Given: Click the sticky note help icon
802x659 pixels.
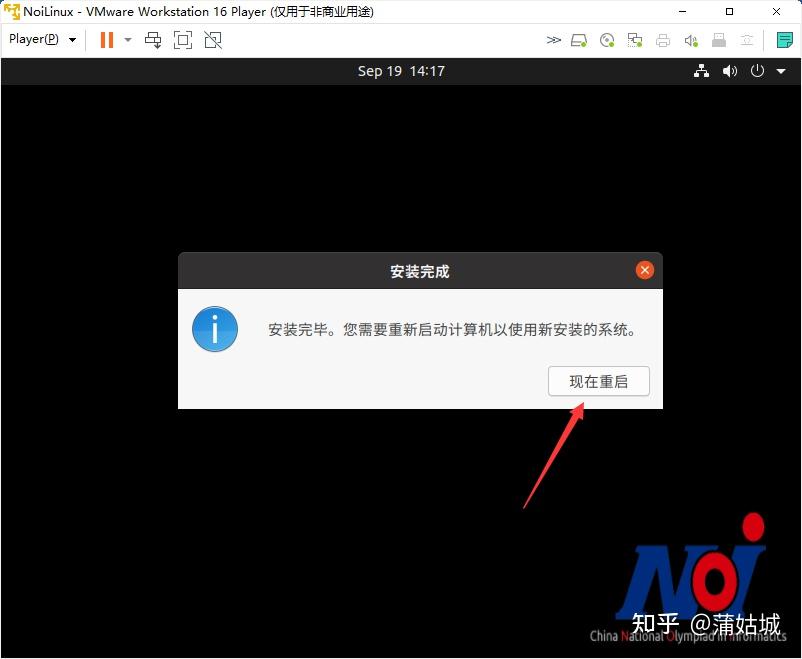Looking at the screenshot, I should click(x=786, y=40).
